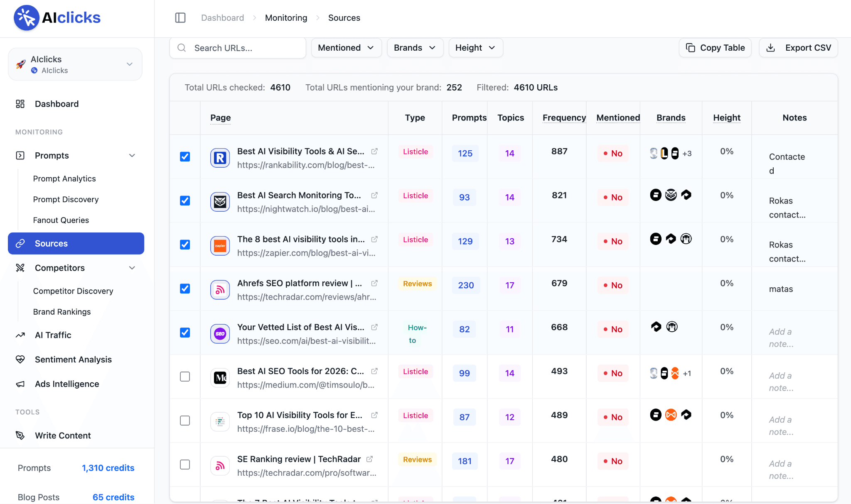851x504 pixels.
Task: Uncheck the Rankability row checkbox
Action: 185,157
